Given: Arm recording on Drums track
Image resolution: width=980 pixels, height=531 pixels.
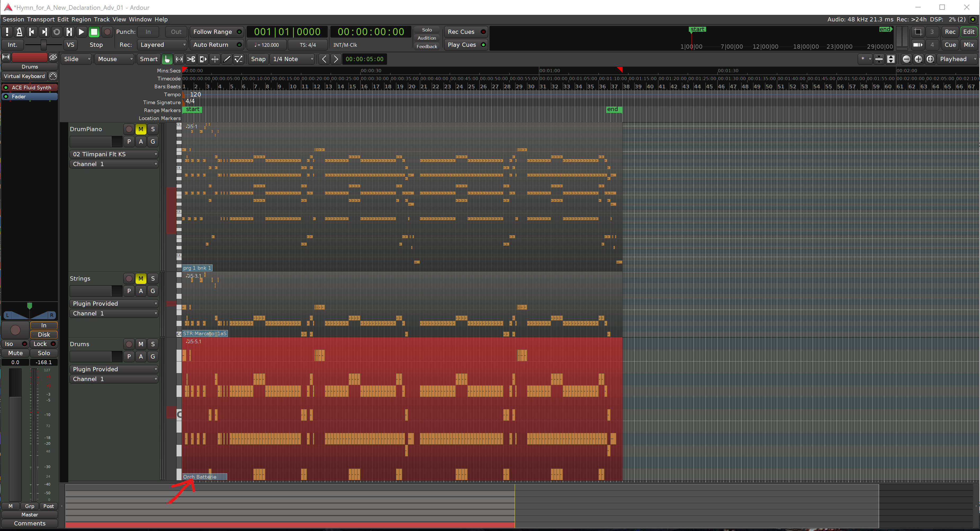Looking at the screenshot, I should tap(129, 344).
